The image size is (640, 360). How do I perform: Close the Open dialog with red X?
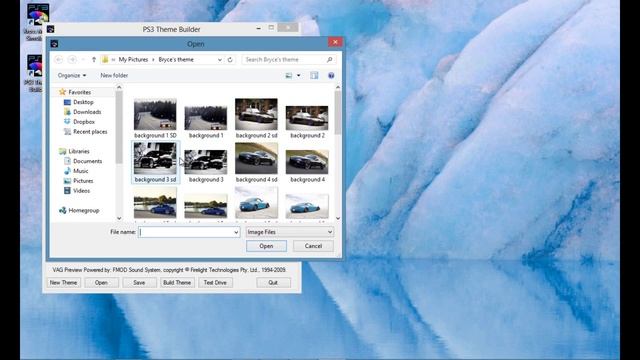335,42
